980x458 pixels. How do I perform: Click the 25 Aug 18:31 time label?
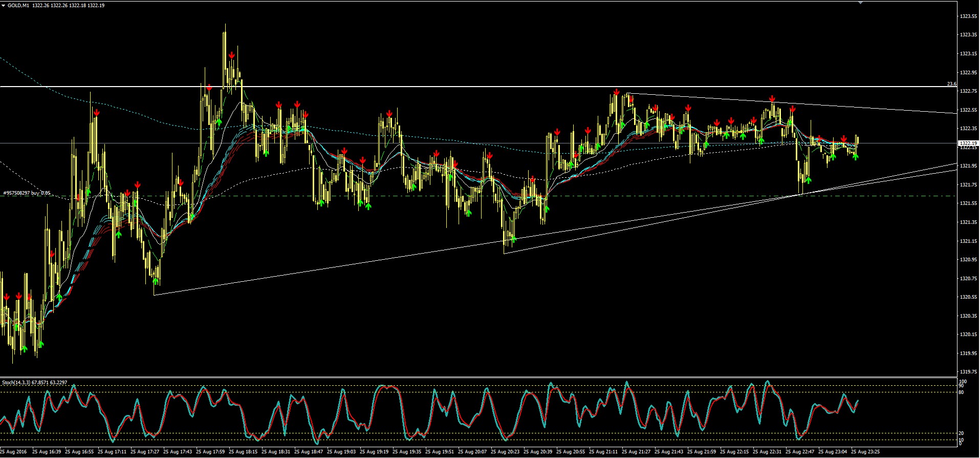(x=276, y=452)
